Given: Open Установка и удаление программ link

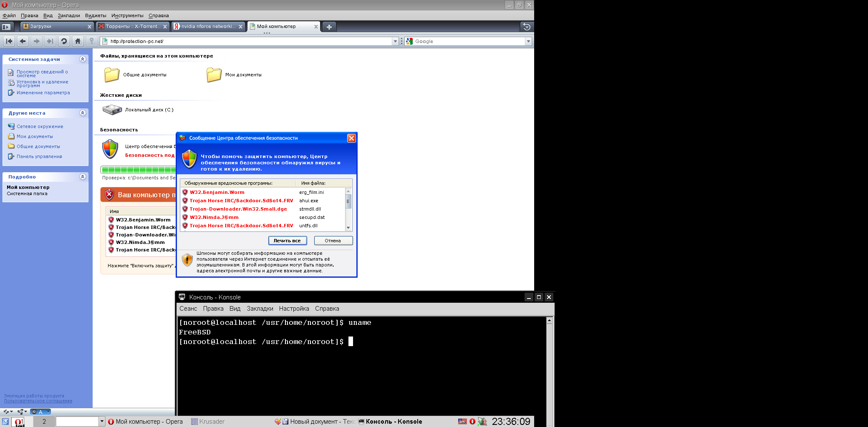Looking at the screenshot, I should pyautogui.click(x=43, y=83).
